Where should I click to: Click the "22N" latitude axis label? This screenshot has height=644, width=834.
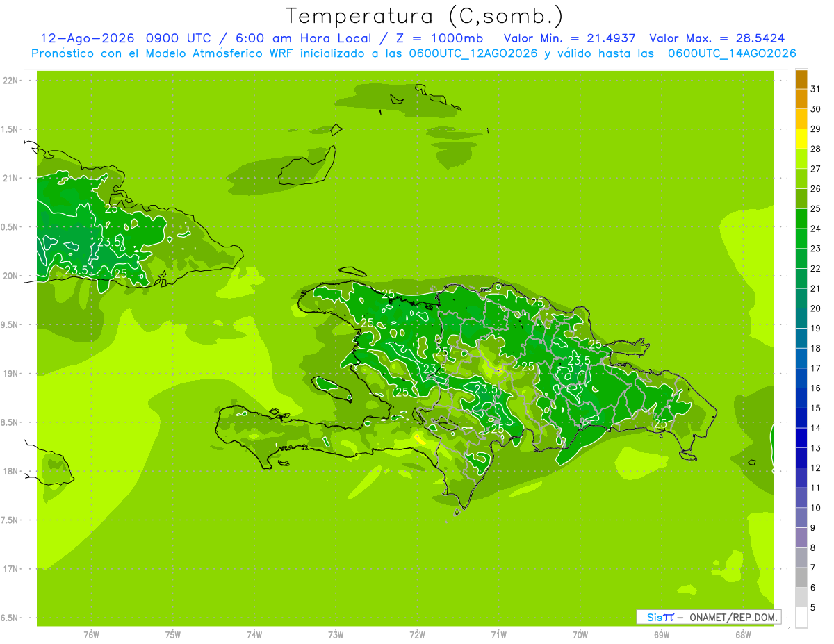[10, 81]
